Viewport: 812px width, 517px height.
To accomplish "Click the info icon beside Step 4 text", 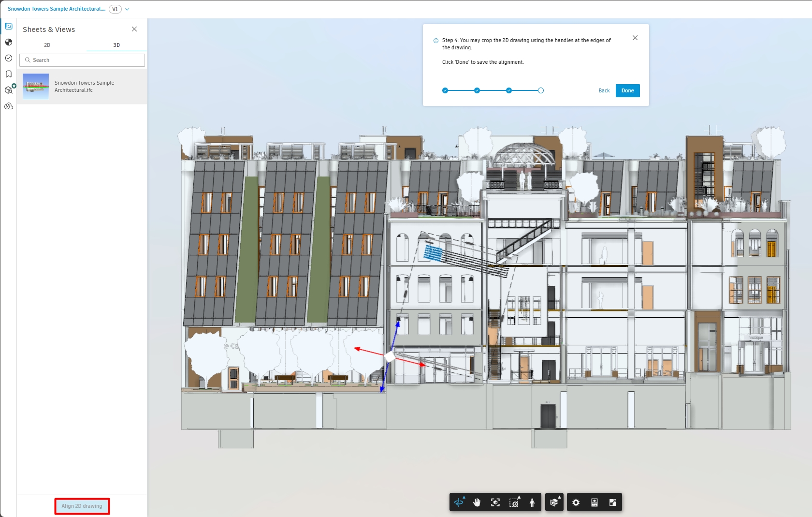I will click(x=436, y=41).
